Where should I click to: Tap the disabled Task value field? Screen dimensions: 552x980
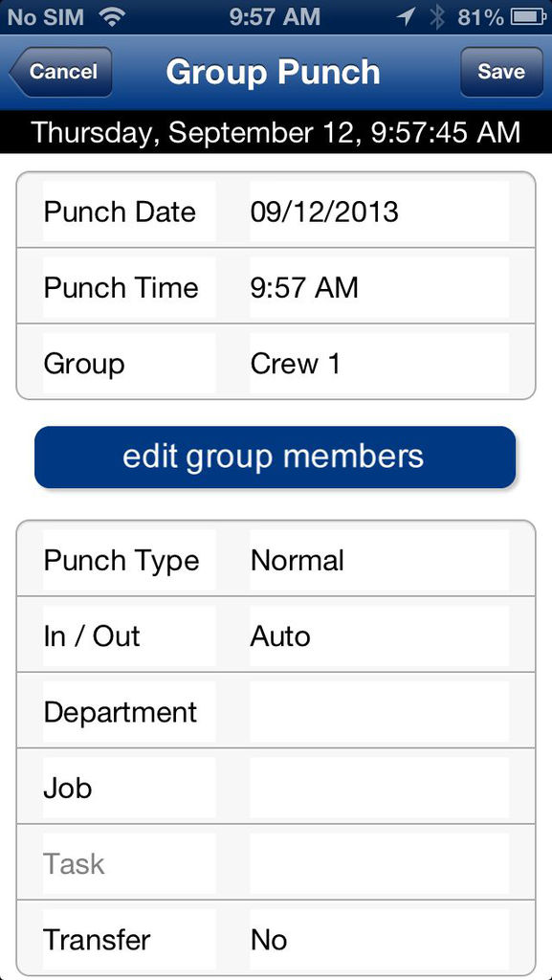point(379,864)
